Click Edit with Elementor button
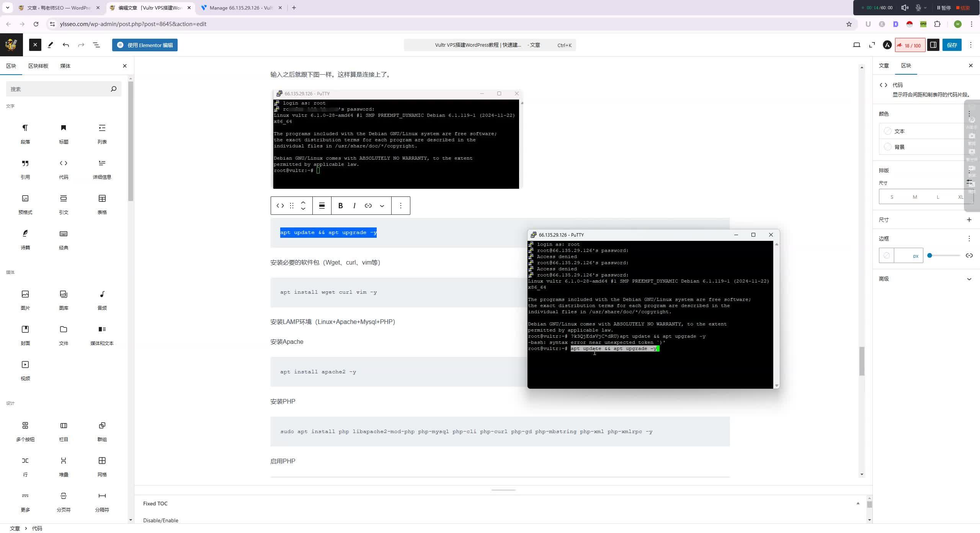This screenshot has width=980, height=533. point(145,45)
